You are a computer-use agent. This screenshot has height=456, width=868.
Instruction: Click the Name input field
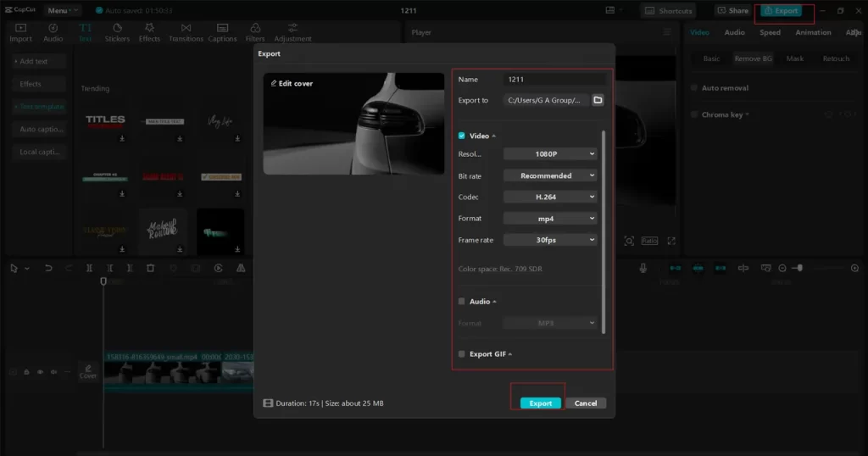(x=554, y=79)
